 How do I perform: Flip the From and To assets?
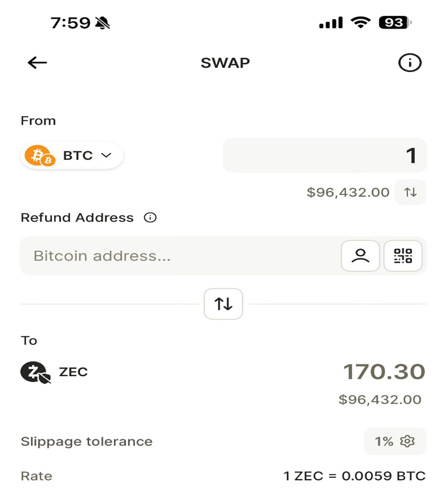point(223,304)
